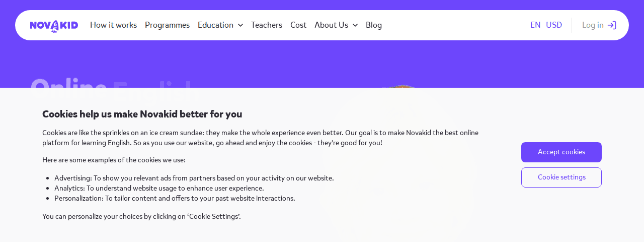Open the Teachers page
The image size is (644, 242).
(267, 25)
